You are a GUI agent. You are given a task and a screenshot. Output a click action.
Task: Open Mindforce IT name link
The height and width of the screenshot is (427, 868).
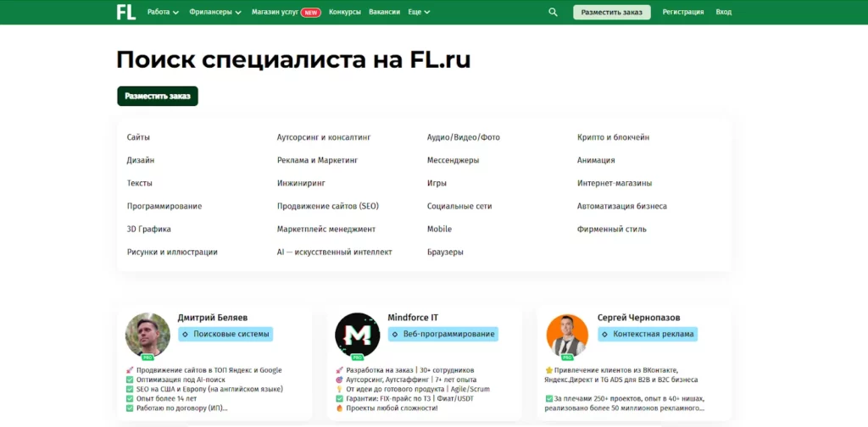point(413,318)
